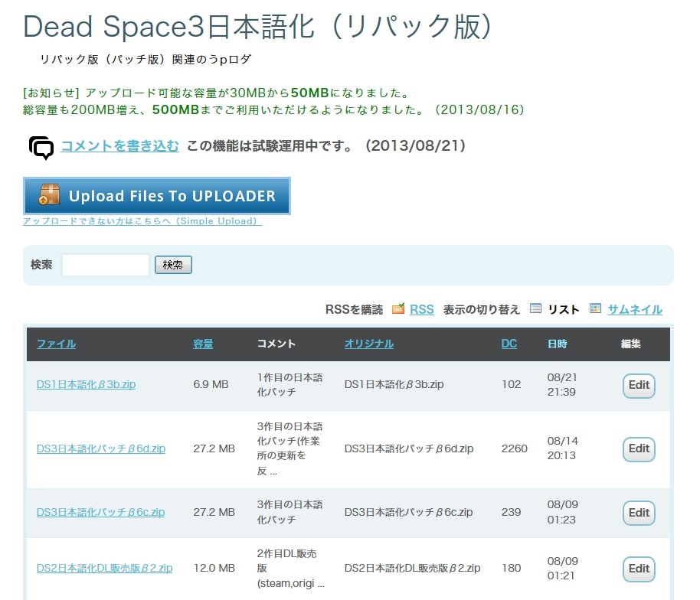Click original name DS3日本語化パッチβ6d.zip
Screen dimensions: 700x600
(x=408, y=448)
